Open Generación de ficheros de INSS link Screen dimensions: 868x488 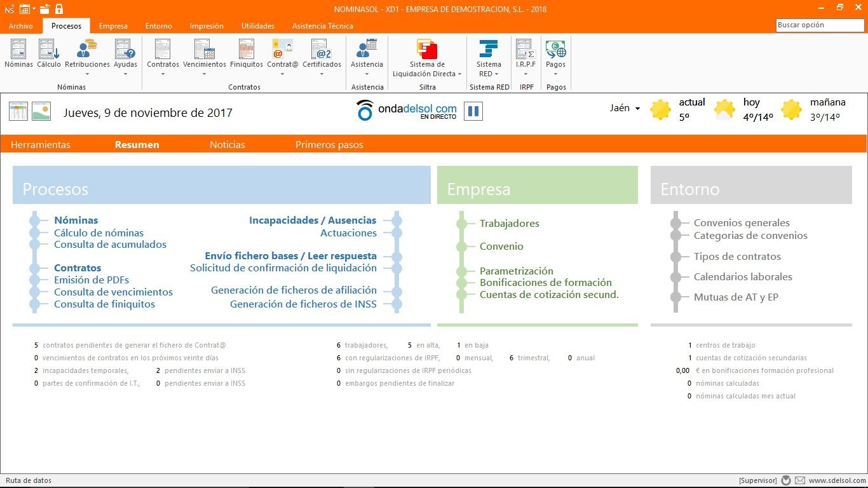tap(303, 304)
